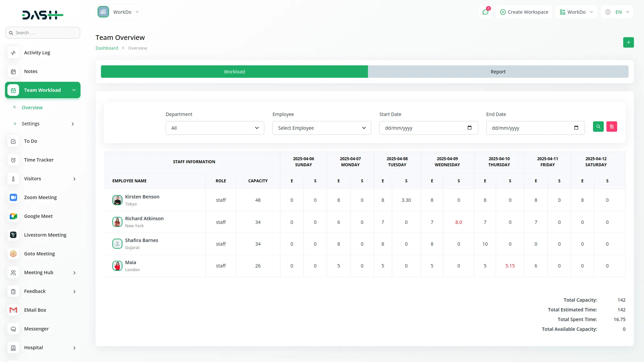
Task: Click the Zoom Meeting icon
Action: [13, 197]
